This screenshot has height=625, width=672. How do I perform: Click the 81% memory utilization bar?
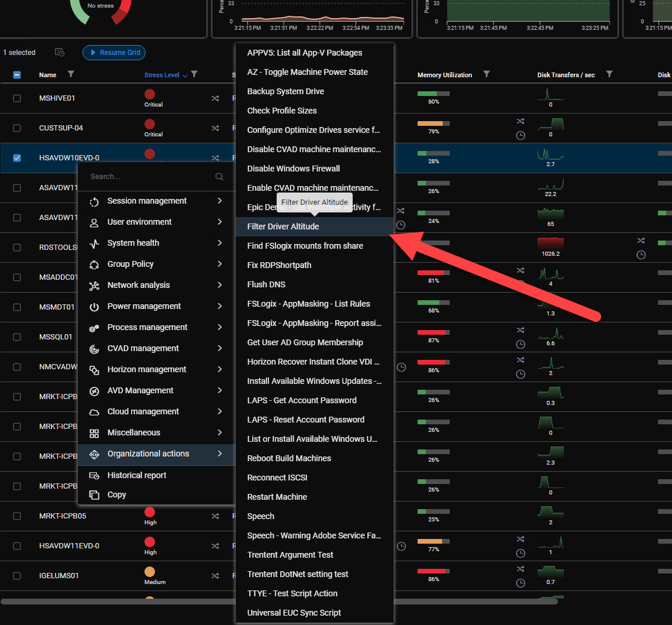(x=433, y=273)
